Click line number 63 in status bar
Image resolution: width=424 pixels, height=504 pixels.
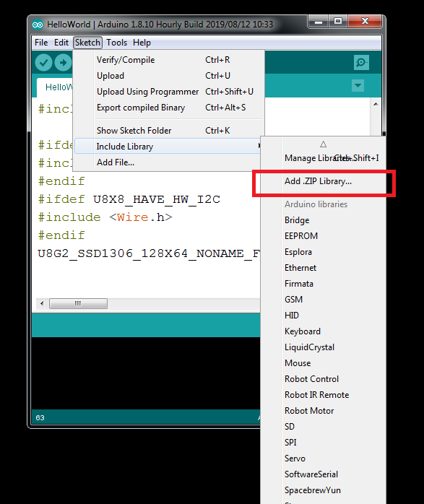[x=40, y=418]
